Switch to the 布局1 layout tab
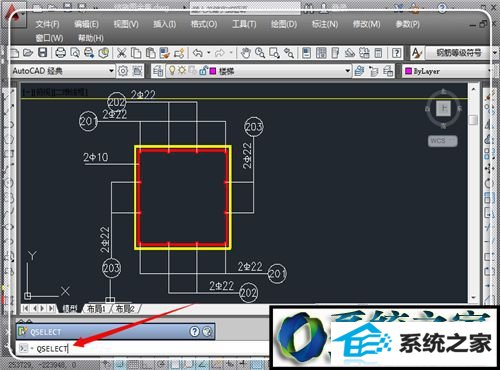 [96, 309]
